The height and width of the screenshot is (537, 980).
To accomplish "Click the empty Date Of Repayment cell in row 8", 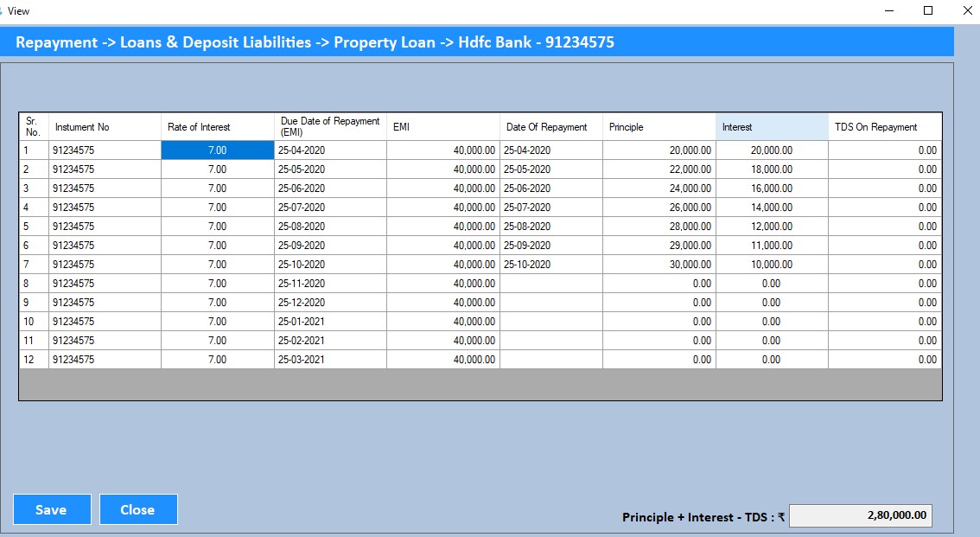I will pyautogui.click(x=550, y=284).
